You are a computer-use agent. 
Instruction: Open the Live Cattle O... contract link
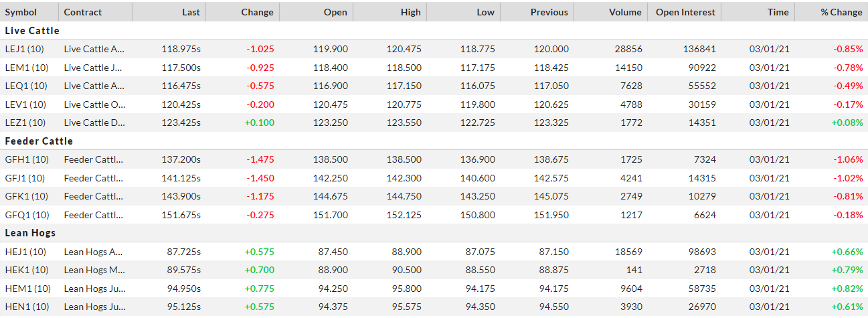click(x=94, y=104)
